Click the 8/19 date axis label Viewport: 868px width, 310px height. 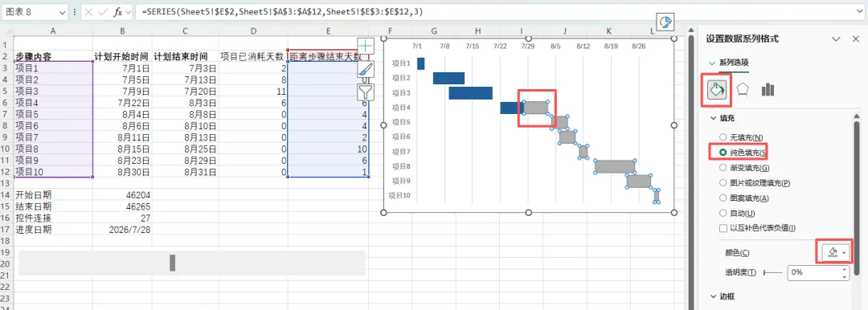pyautogui.click(x=611, y=47)
